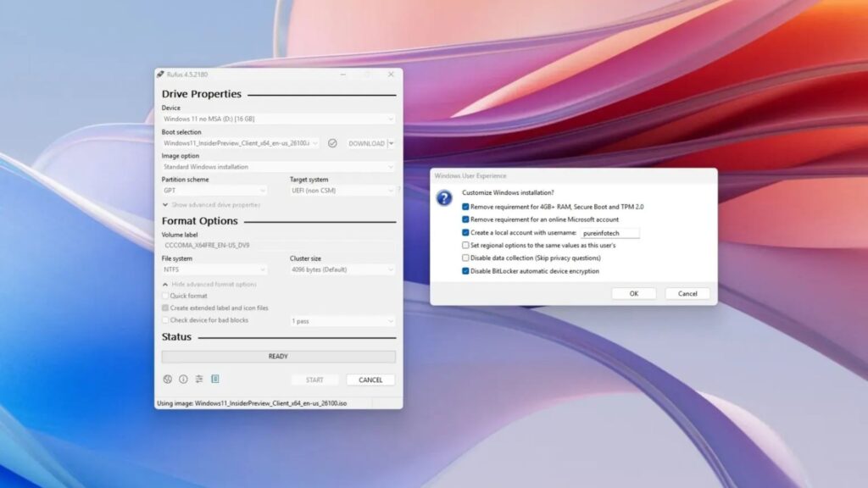868x488 pixels.
Task: Click the blue question mark dialog icon
Action: click(x=444, y=198)
